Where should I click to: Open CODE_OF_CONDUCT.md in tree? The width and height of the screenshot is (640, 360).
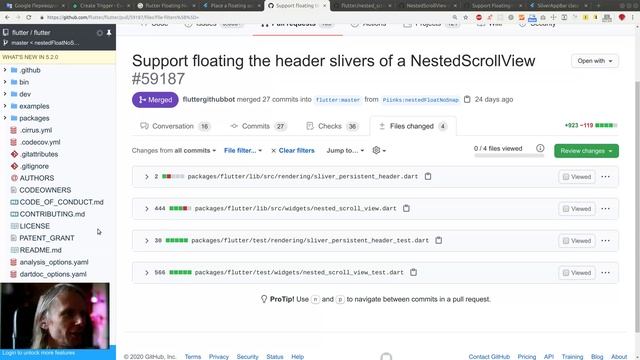(61, 202)
